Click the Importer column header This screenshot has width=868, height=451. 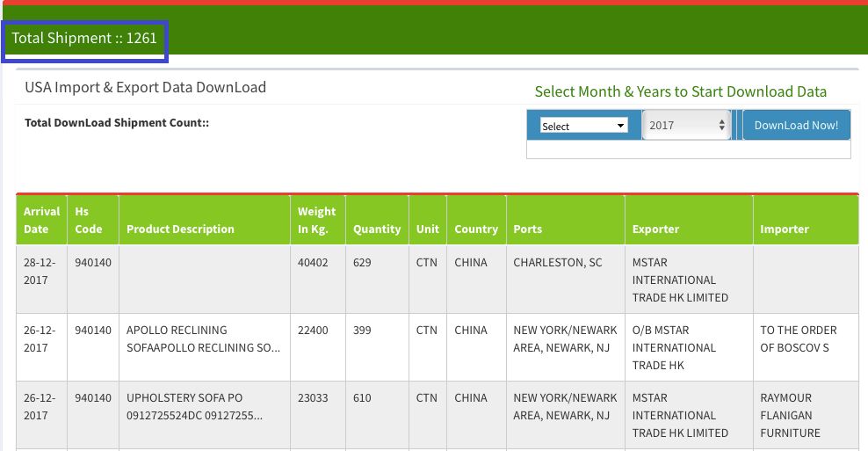806,220
